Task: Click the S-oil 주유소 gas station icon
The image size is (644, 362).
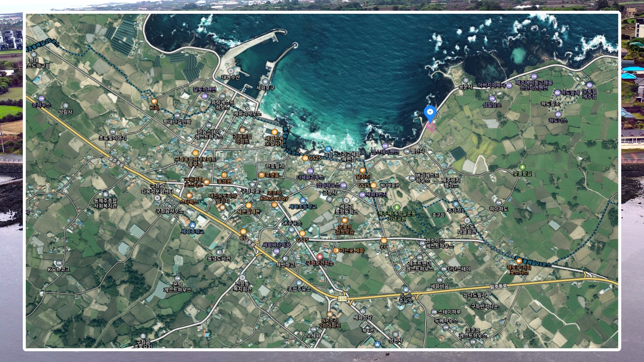Action: (x=406, y=289)
